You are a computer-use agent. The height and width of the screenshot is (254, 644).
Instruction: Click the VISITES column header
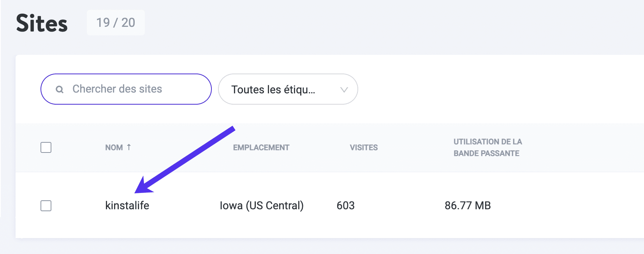click(x=363, y=147)
